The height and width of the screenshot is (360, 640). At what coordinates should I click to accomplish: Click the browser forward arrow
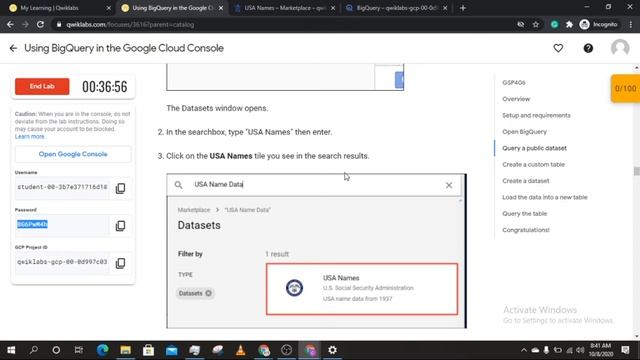coord(25,24)
